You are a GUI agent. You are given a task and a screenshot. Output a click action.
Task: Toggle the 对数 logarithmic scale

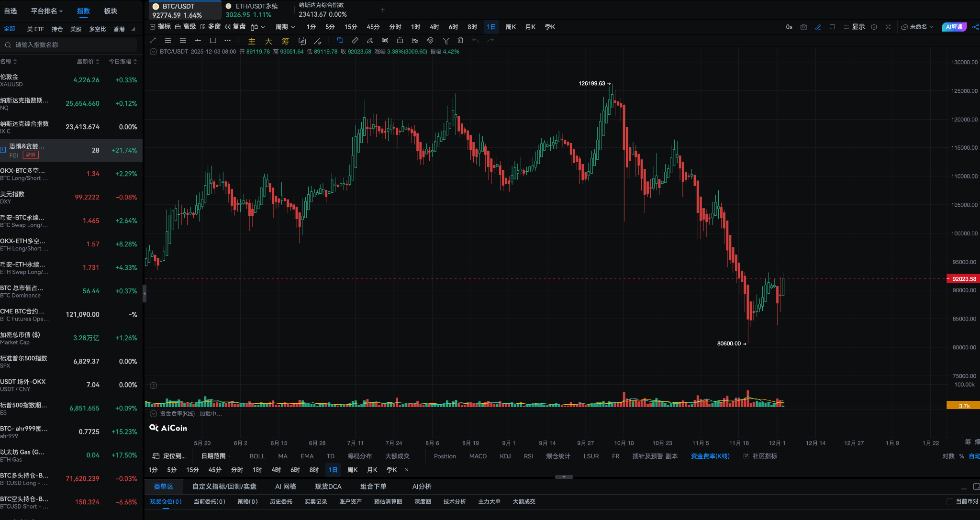click(x=948, y=456)
